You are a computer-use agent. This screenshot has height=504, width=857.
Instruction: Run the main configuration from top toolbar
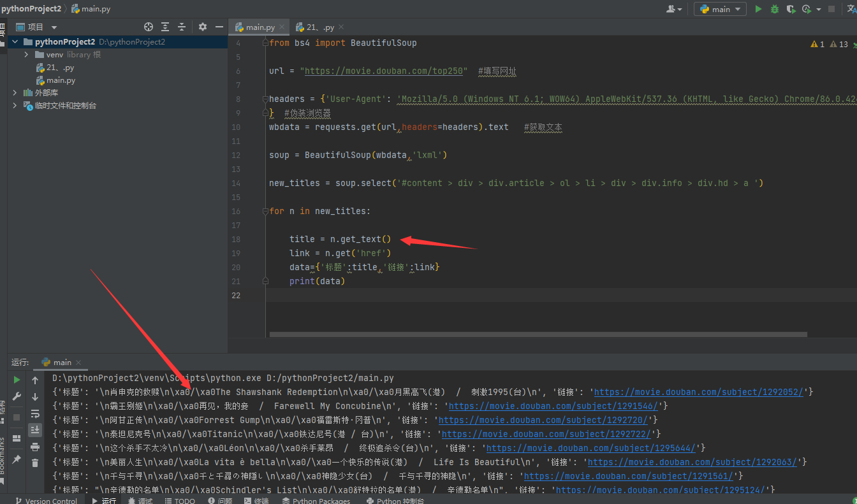coord(758,9)
